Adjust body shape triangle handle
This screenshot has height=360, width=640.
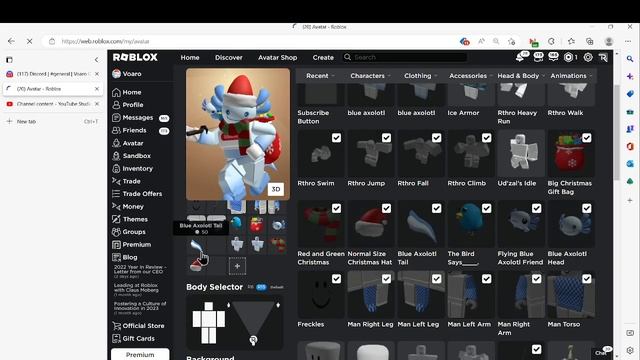point(253,340)
